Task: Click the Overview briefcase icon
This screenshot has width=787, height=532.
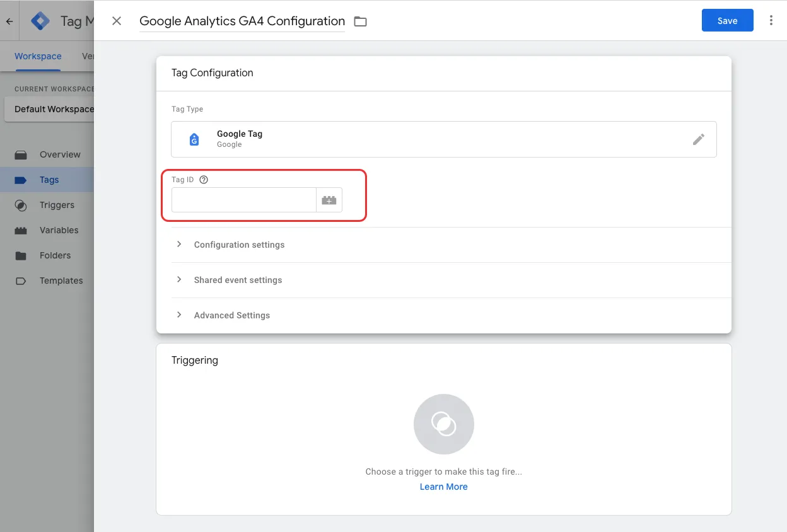Action: [21, 154]
